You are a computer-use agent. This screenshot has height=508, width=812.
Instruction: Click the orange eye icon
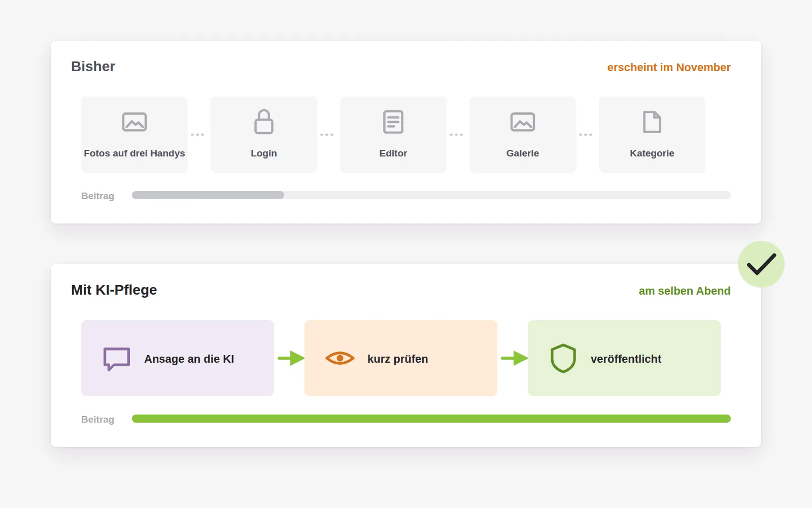340,358
